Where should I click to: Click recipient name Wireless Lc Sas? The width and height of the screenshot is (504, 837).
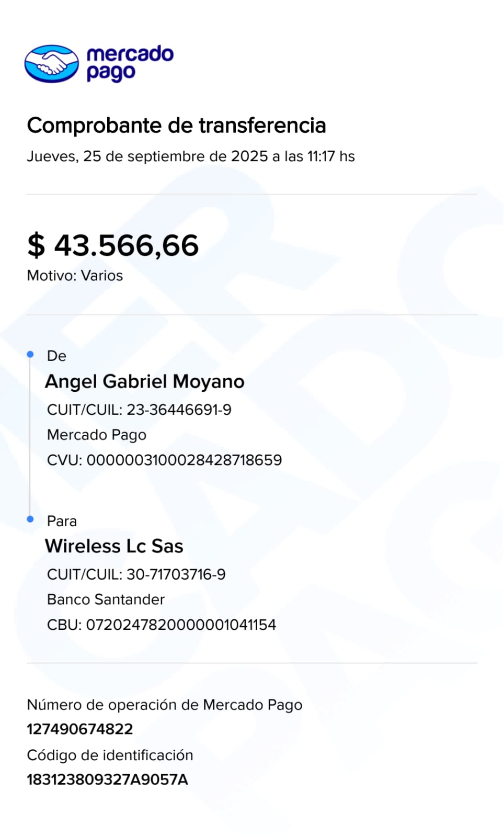(x=114, y=546)
